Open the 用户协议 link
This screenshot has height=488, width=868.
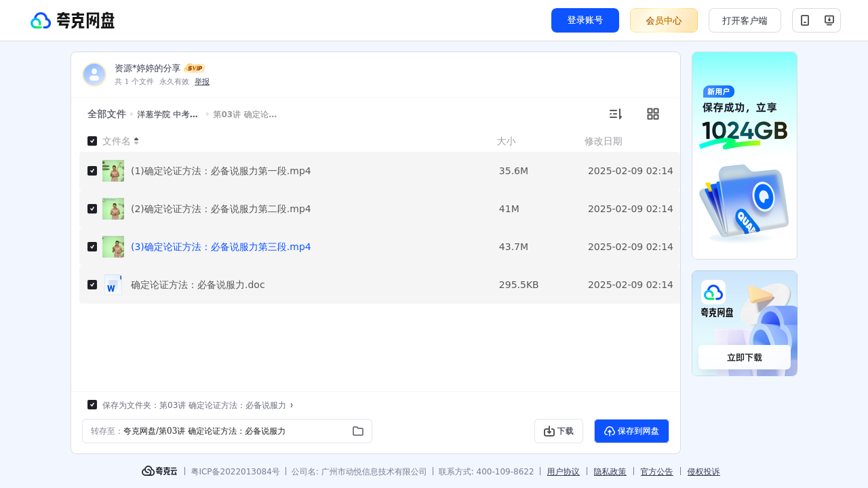564,472
